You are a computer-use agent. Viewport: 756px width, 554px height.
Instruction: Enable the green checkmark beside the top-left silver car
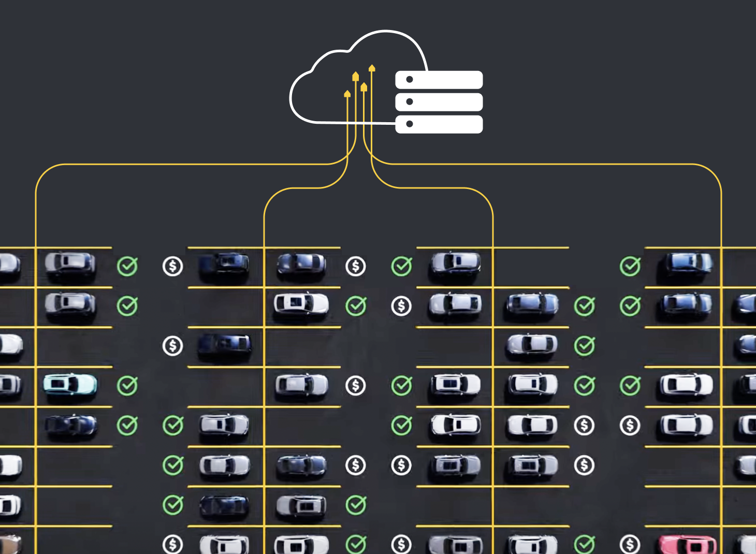(127, 266)
